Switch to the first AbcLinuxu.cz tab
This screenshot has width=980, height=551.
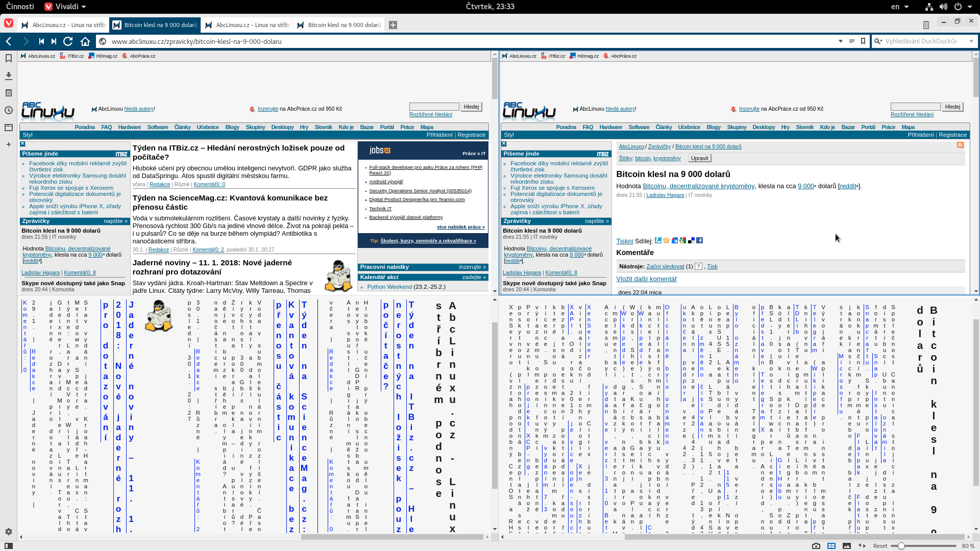pyautogui.click(x=63, y=25)
